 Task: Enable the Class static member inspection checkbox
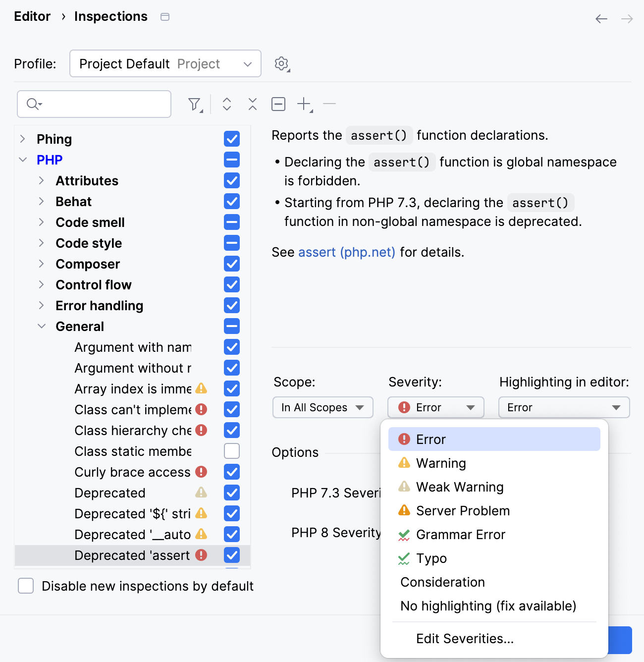coord(232,451)
